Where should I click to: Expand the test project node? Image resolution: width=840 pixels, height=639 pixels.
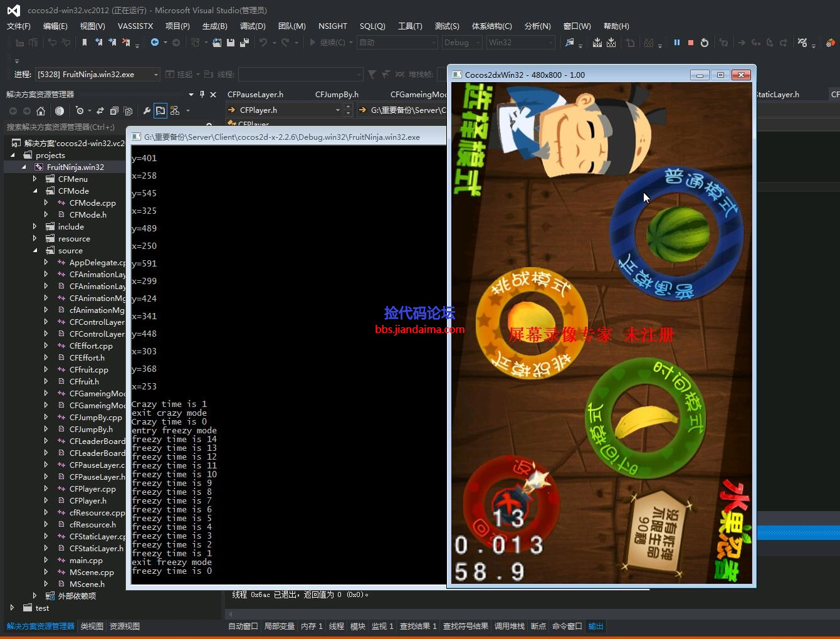click(x=13, y=608)
